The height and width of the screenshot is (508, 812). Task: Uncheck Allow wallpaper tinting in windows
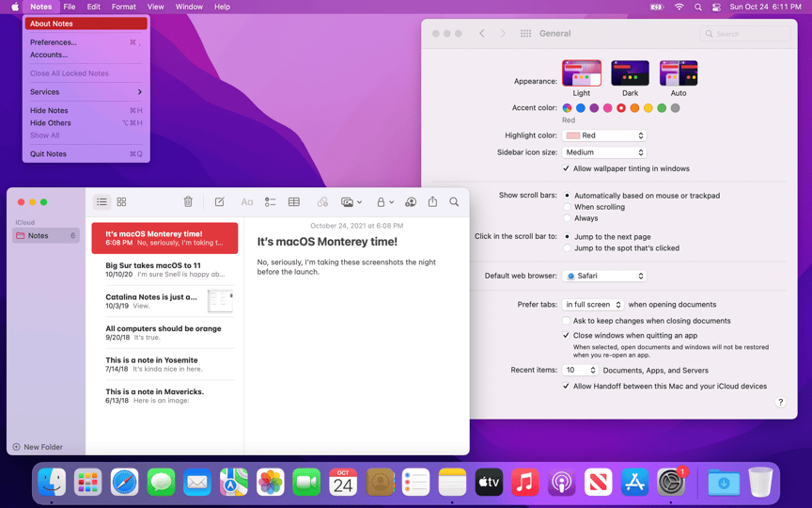click(566, 168)
